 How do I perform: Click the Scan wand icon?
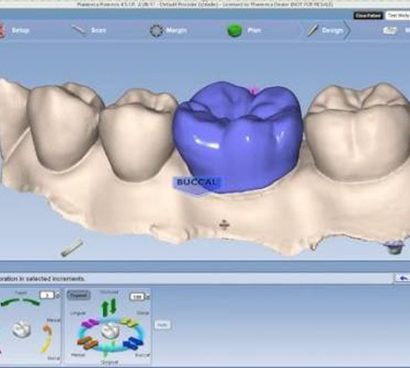click(79, 30)
